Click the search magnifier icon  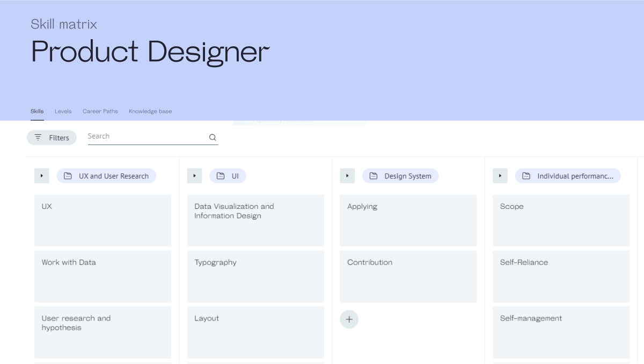pos(213,137)
